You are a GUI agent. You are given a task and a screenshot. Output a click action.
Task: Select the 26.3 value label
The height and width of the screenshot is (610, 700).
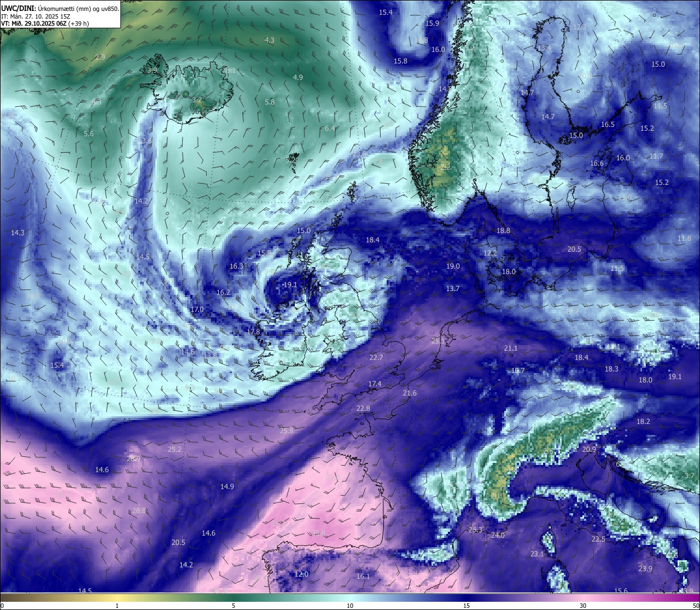pyautogui.click(x=476, y=530)
